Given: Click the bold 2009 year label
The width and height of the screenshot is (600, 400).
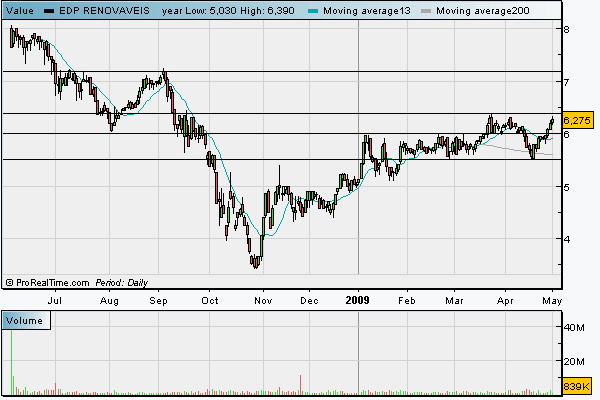Looking at the screenshot, I should pyautogui.click(x=357, y=300).
